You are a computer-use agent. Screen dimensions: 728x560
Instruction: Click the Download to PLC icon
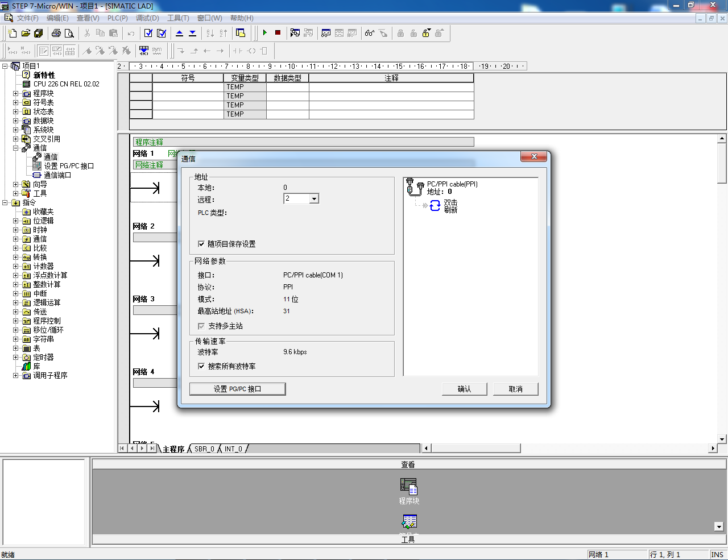point(193,33)
